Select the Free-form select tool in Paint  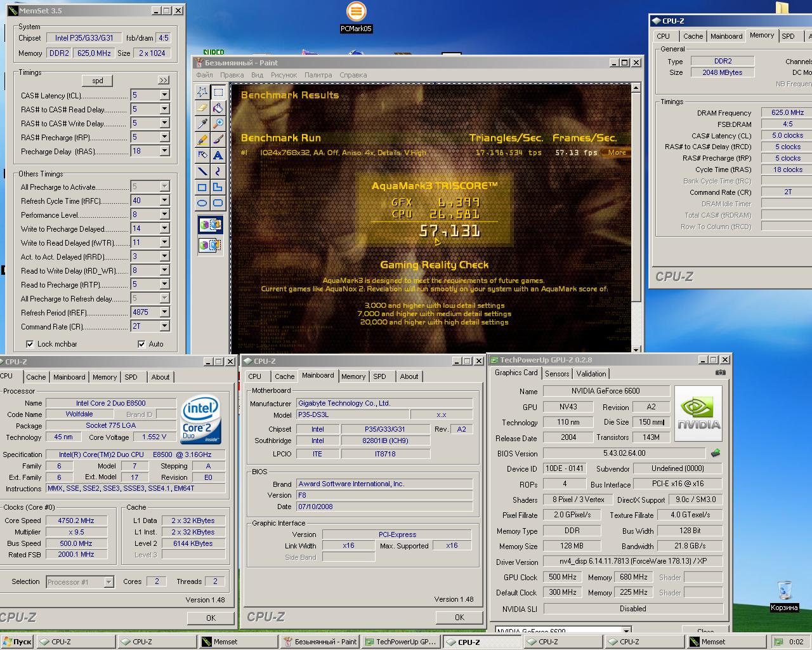[202, 92]
